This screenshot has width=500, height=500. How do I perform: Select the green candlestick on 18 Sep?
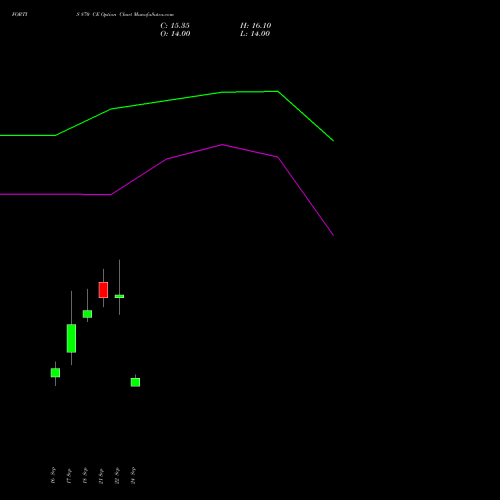[87, 314]
